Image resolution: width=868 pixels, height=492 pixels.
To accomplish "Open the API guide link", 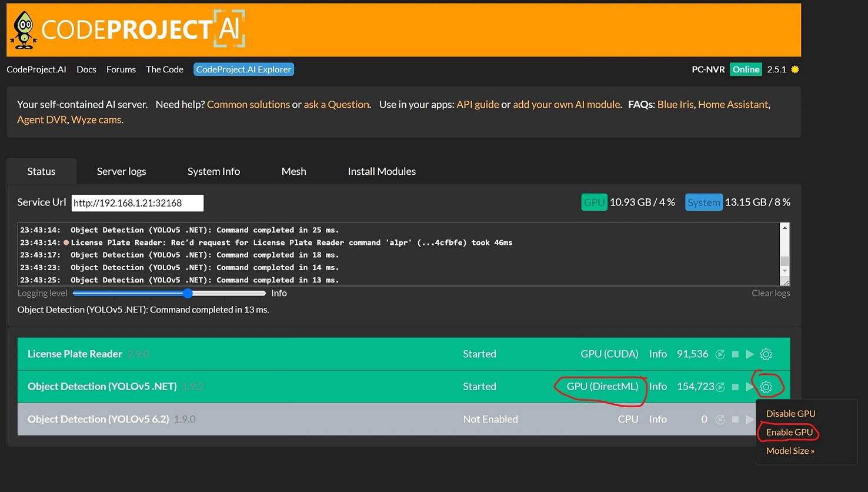I will pyautogui.click(x=478, y=104).
